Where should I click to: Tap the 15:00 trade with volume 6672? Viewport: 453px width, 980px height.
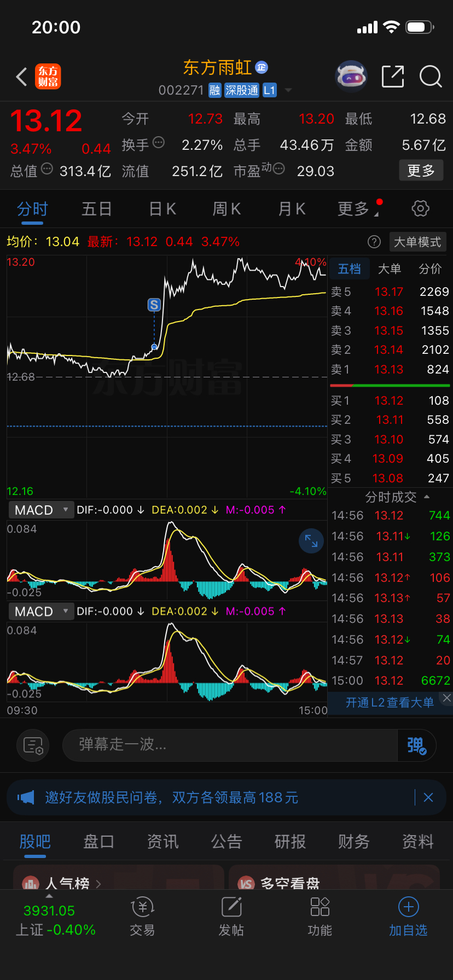(x=391, y=681)
